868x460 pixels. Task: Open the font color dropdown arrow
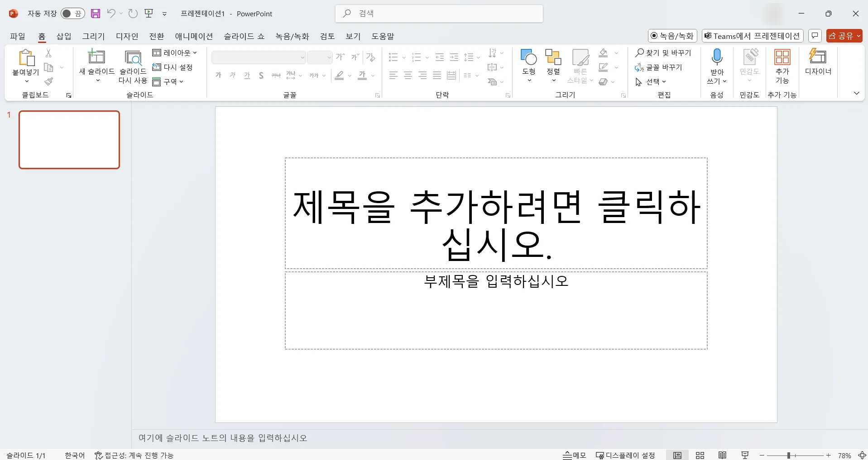[x=372, y=76]
